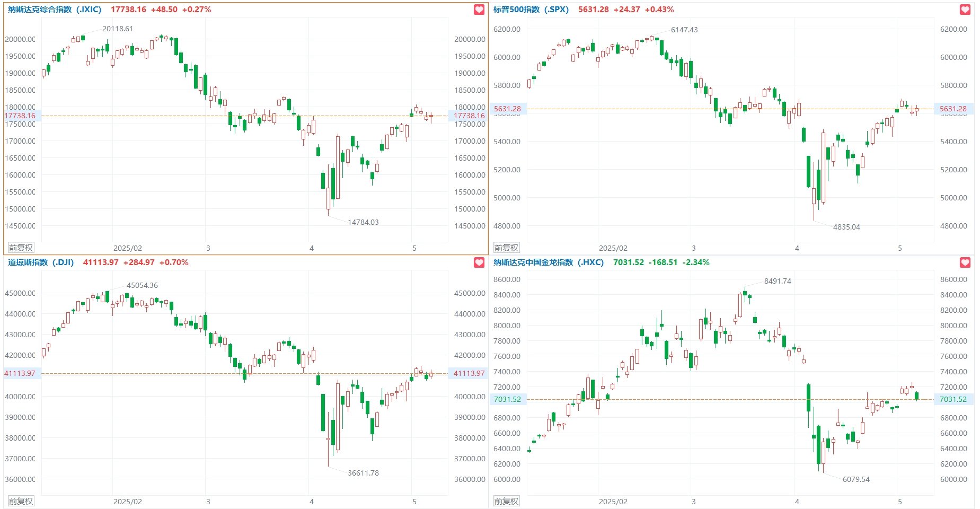The width and height of the screenshot is (980, 509).
Task: Toggle favorite heart on S&P 500 chart
Action: pos(965,10)
